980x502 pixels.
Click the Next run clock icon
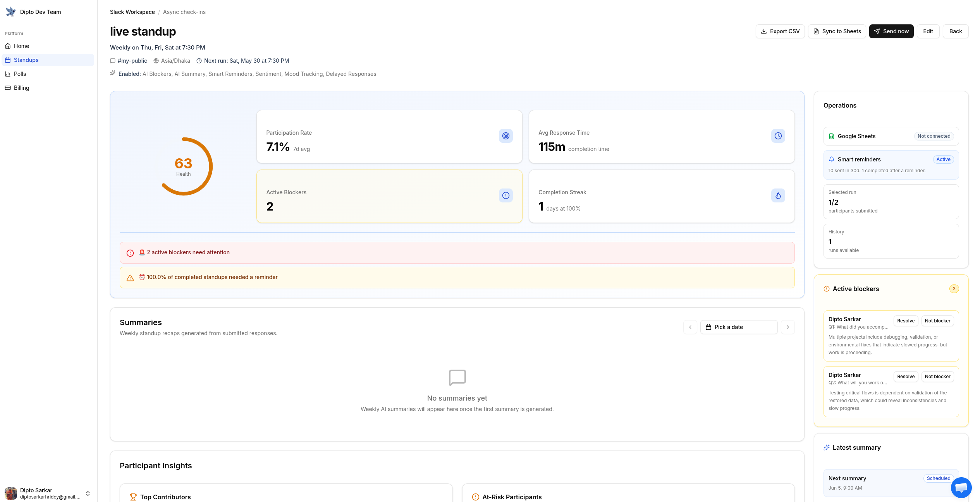[x=199, y=61]
